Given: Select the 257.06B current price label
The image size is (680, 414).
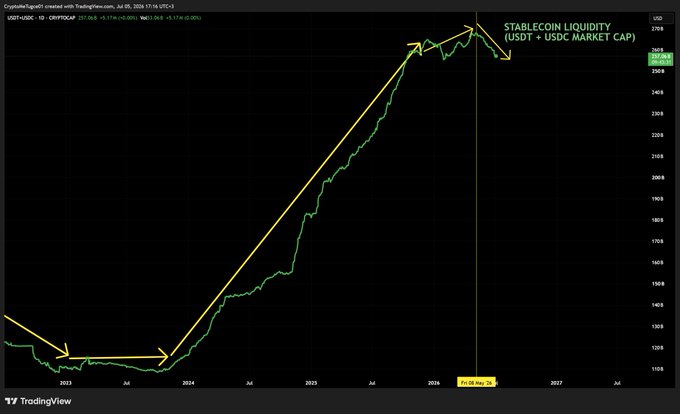Looking at the screenshot, I should point(661,59).
